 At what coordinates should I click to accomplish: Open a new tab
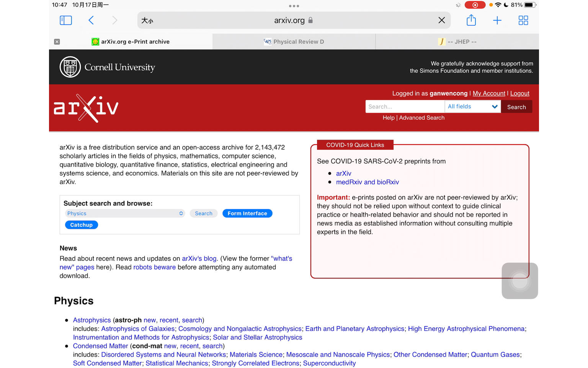click(497, 20)
